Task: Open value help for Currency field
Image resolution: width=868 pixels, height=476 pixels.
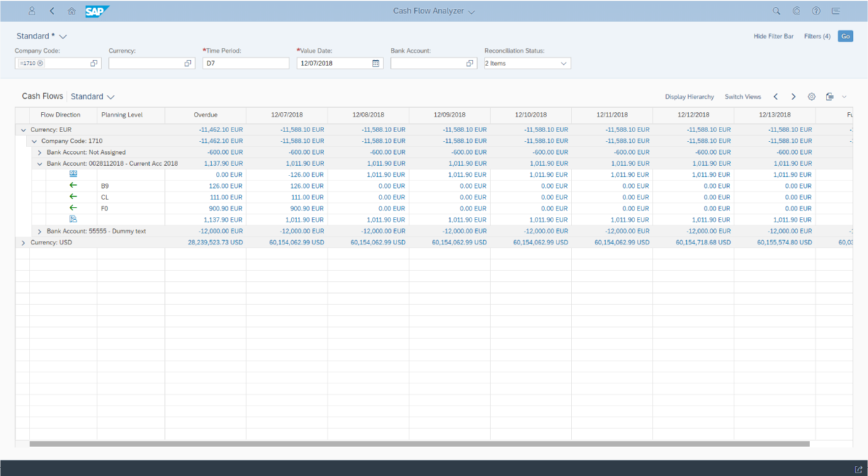Action: pos(188,64)
